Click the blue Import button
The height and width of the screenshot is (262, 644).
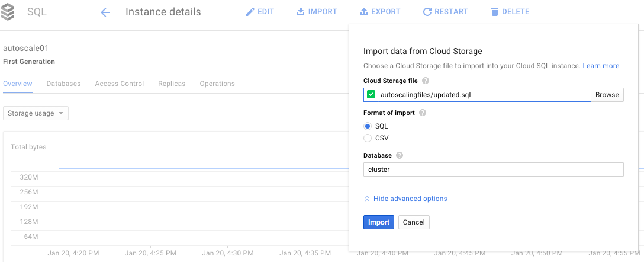[379, 222]
